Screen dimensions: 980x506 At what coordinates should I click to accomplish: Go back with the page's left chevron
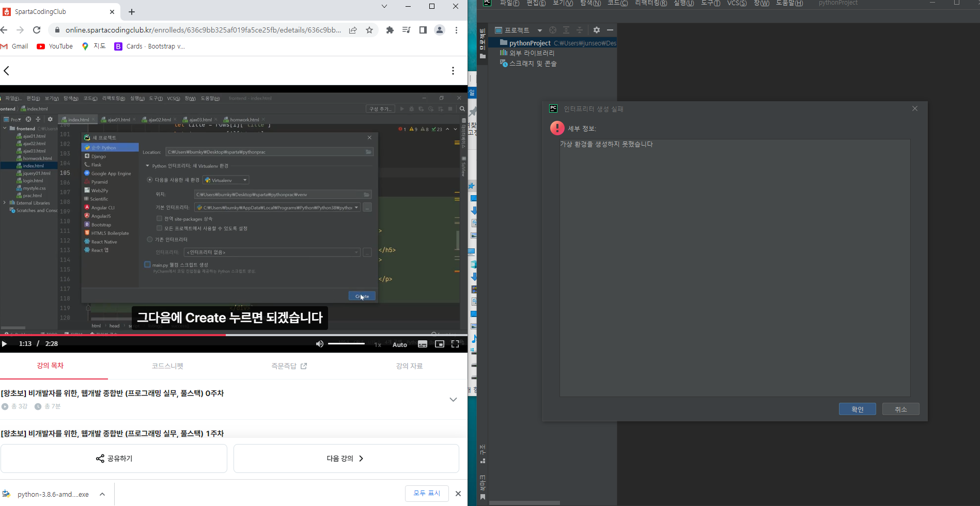tap(7, 71)
